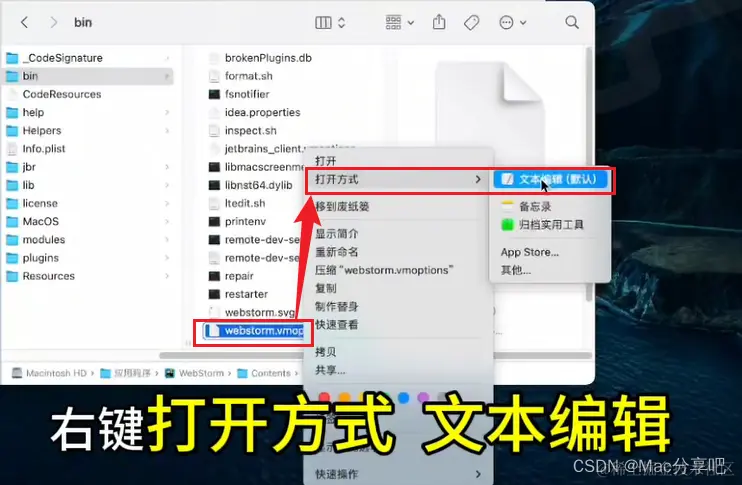Expand the Helpers folder chevron
Image resolution: width=742 pixels, height=485 pixels.
(x=167, y=131)
